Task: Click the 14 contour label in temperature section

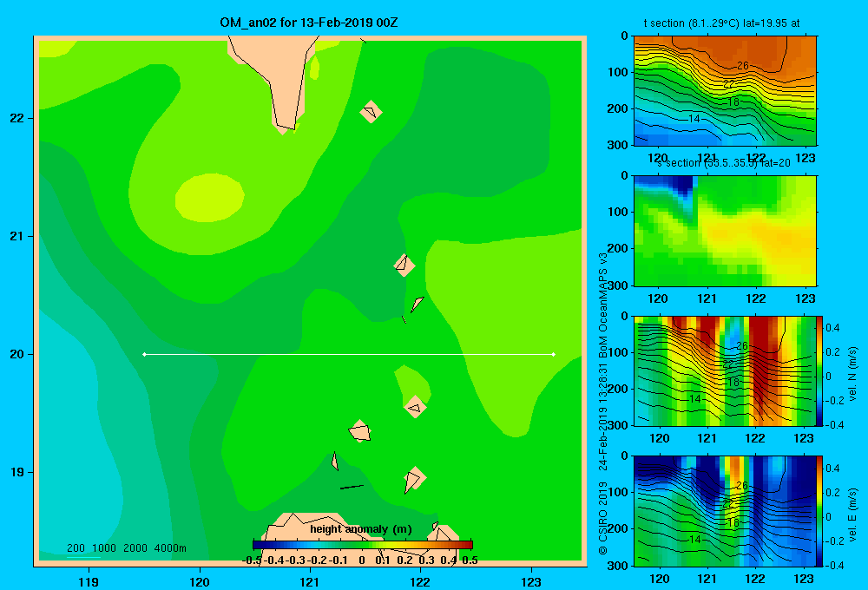Action: [x=694, y=119]
